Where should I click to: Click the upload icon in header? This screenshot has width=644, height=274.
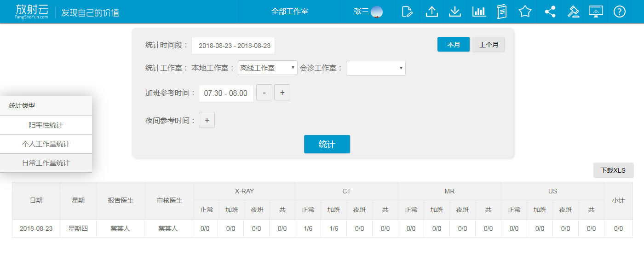(x=431, y=12)
